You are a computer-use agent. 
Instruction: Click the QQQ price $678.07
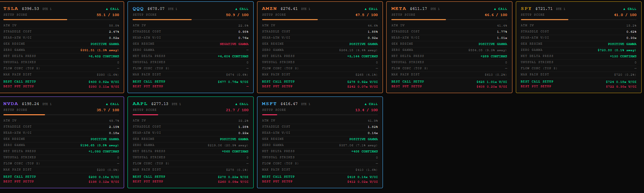pos(156,9)
